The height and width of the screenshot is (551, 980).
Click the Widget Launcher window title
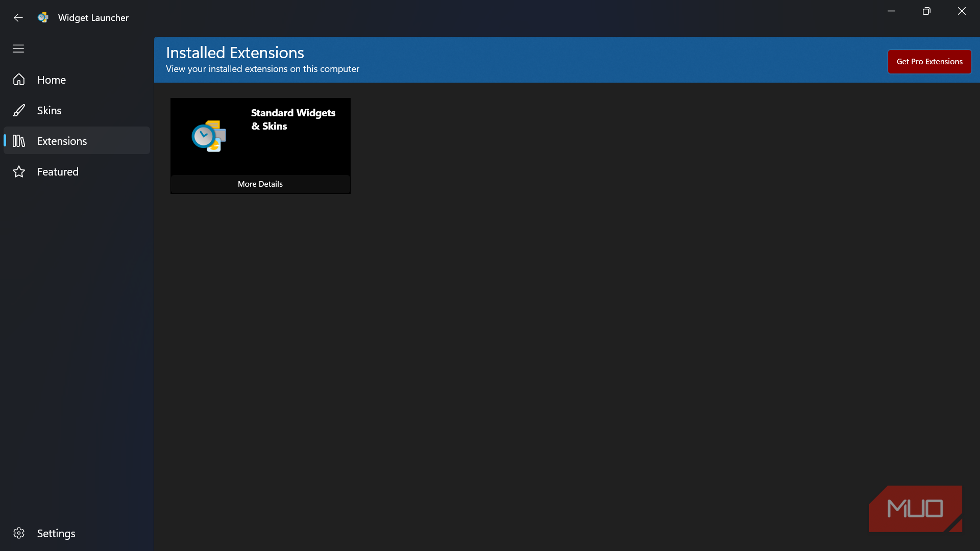93,18
